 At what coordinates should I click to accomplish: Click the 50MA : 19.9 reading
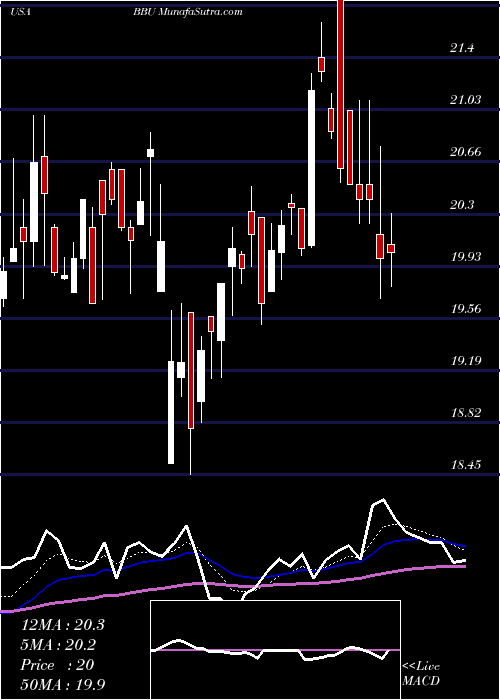[x=63, y=685]
